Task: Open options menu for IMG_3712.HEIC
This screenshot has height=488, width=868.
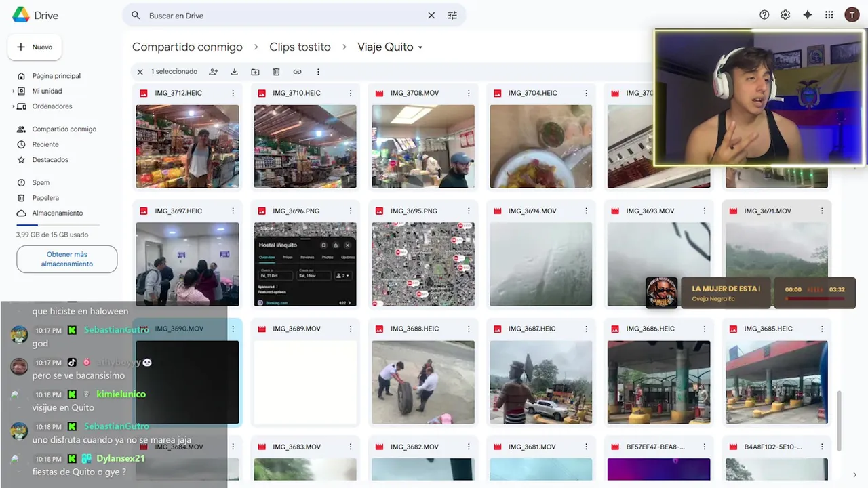Action: (233, 93)
